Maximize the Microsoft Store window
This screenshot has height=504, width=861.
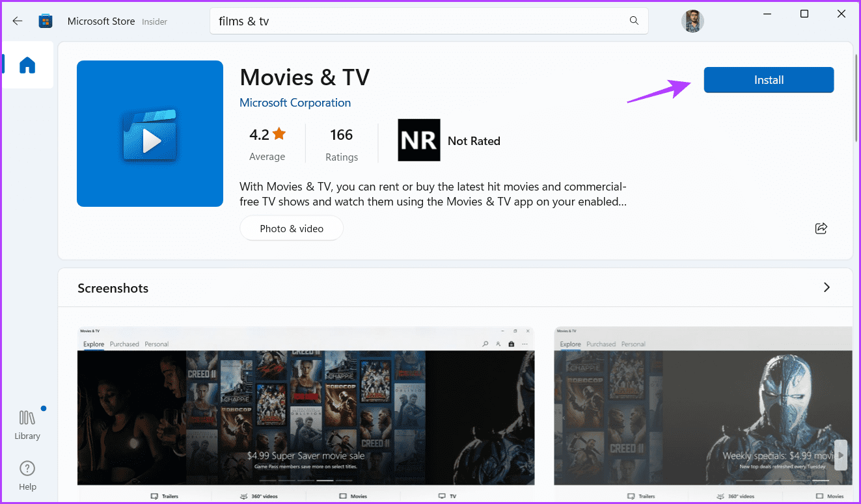[x=804, y=14]
